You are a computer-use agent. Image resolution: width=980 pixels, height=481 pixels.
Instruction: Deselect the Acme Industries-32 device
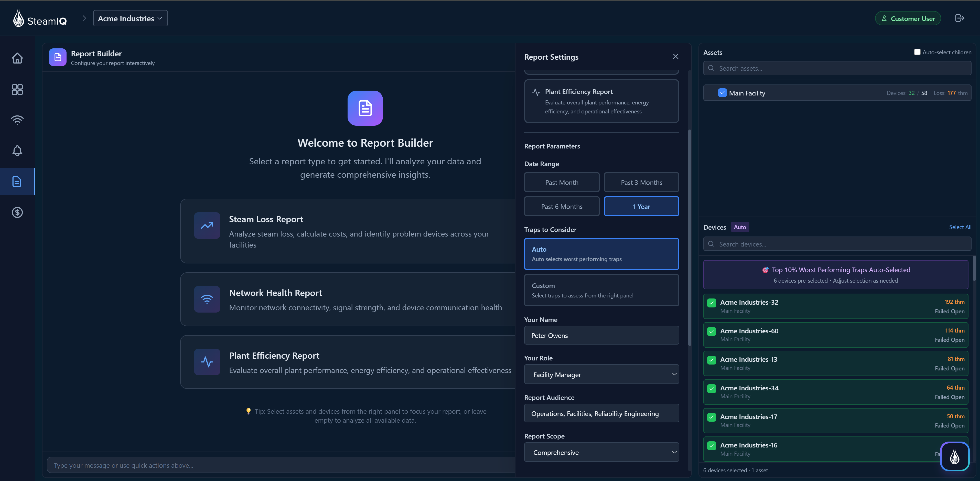point(712,303)
